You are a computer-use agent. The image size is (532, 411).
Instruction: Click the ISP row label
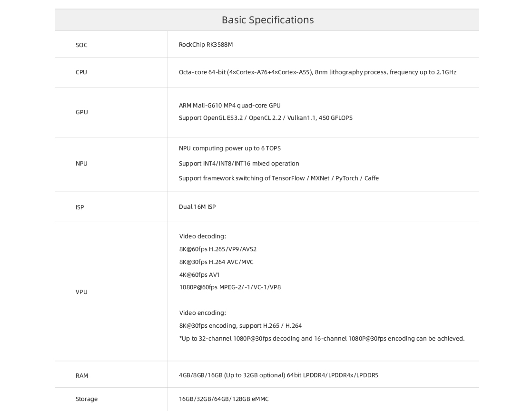point(80,207)
